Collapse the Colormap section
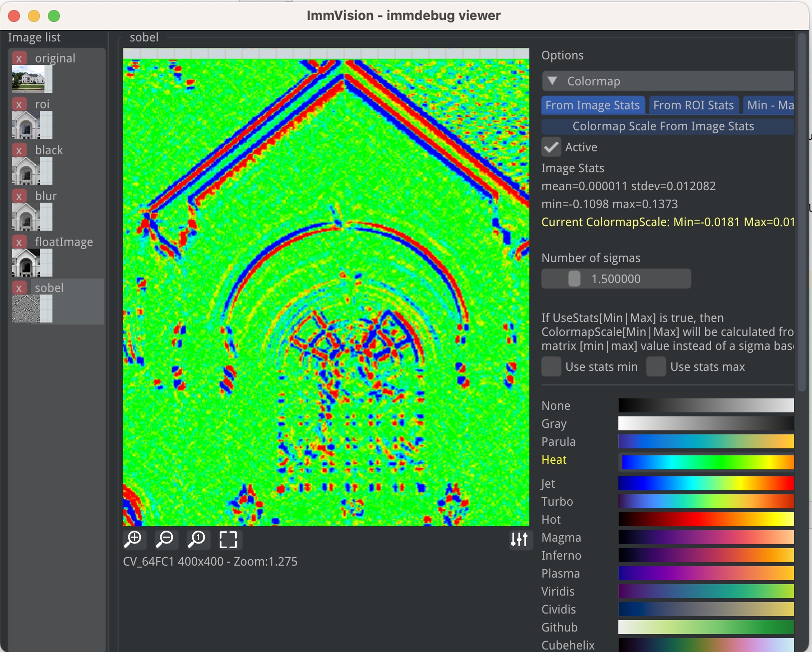 pyautogui.click(x=552, y=81)
